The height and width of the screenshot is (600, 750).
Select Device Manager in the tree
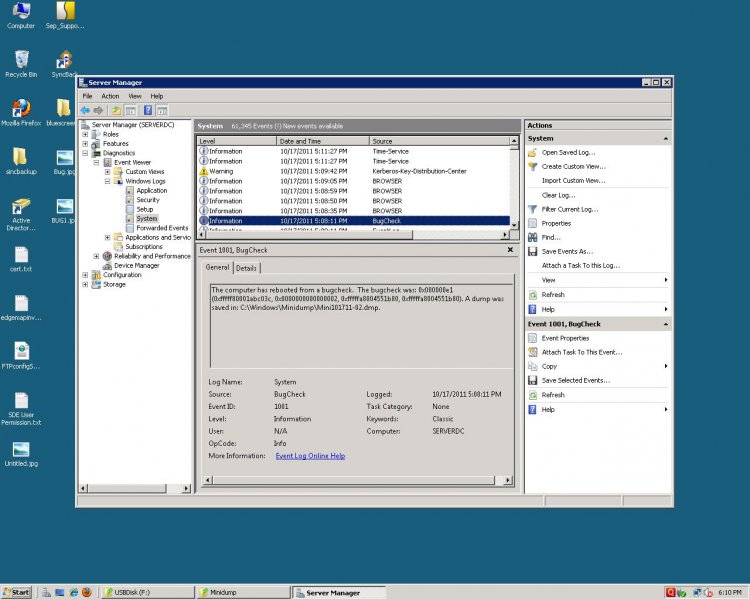click(137, 266)
